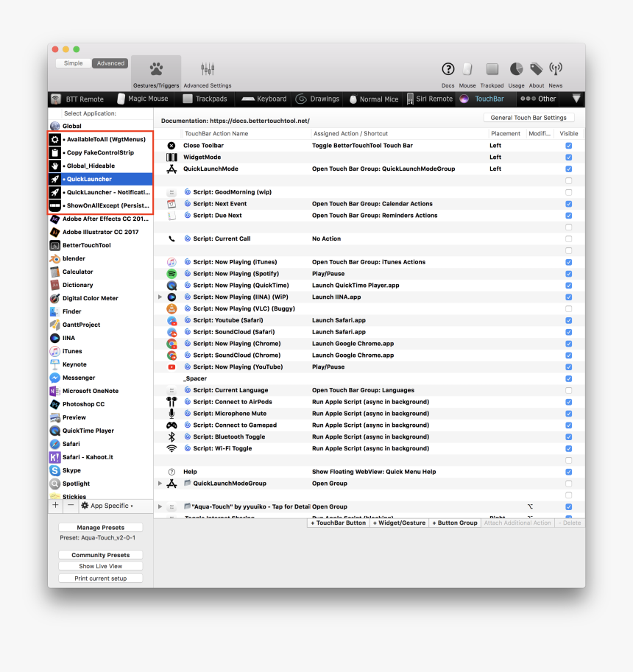Viewport: 633px width, 672px height.
Task: Click the Spotify Now Playing icon
Action: (171, 273)
